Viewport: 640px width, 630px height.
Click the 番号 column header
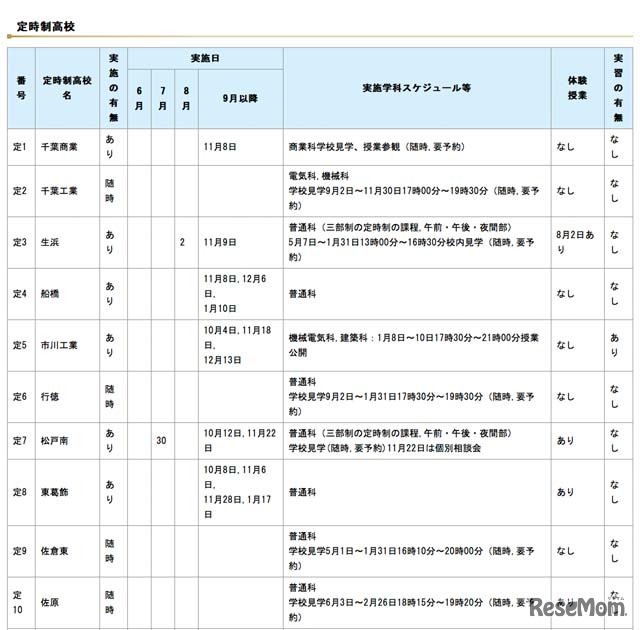(x=21, y=88)
